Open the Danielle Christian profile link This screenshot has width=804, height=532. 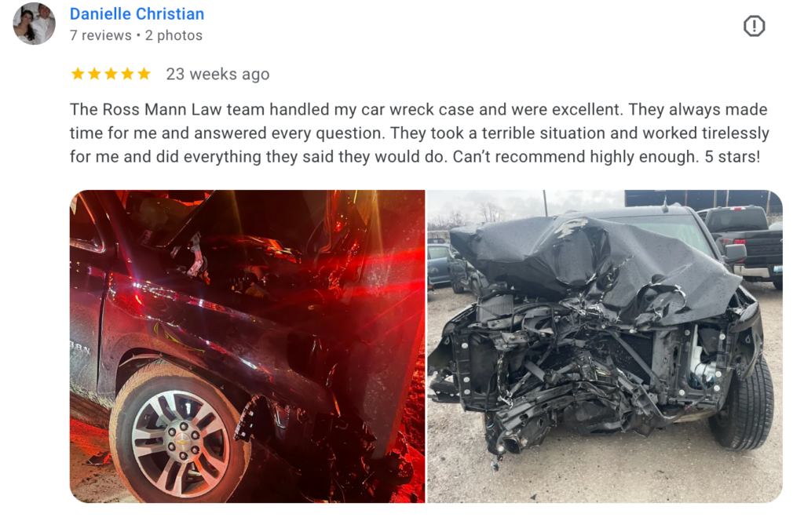tap(137, 14)
